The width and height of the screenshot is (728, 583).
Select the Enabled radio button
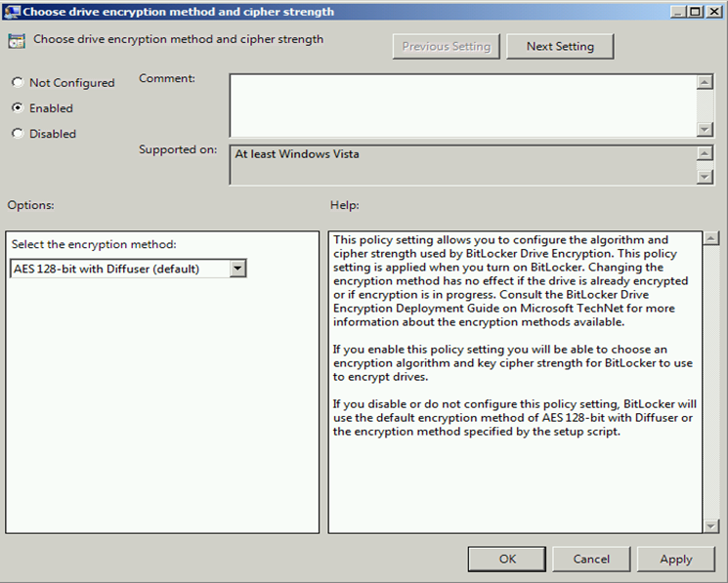[x=18, y=108]
